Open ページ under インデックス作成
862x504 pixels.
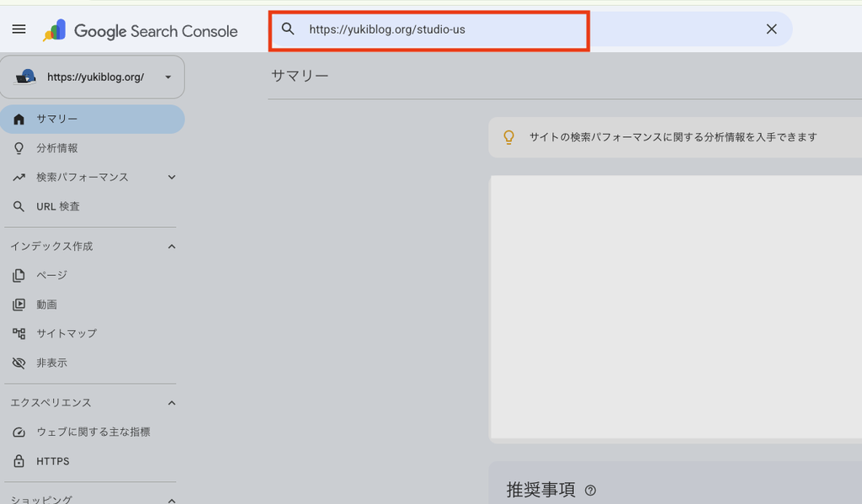click(x=93, y=275)
